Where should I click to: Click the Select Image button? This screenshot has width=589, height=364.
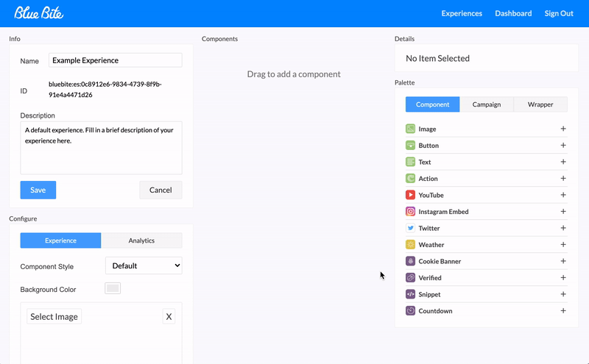(54, 317)
